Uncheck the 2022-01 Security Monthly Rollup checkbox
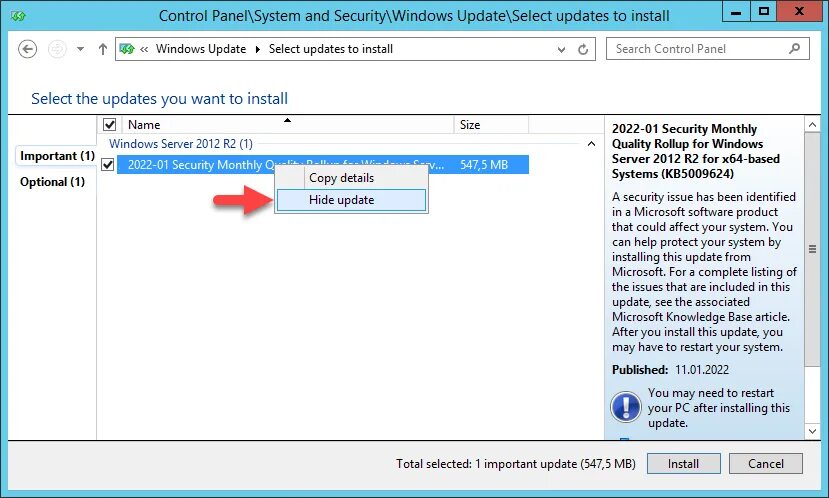The height and width of the screenshot is (498, 829). click(x=108, y=165)
